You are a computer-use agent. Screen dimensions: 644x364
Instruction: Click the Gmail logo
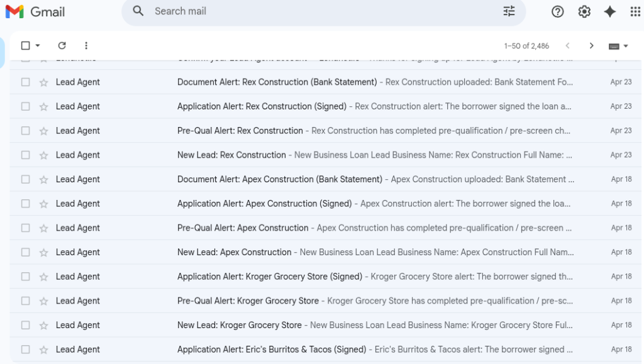(x=35, y=11)
